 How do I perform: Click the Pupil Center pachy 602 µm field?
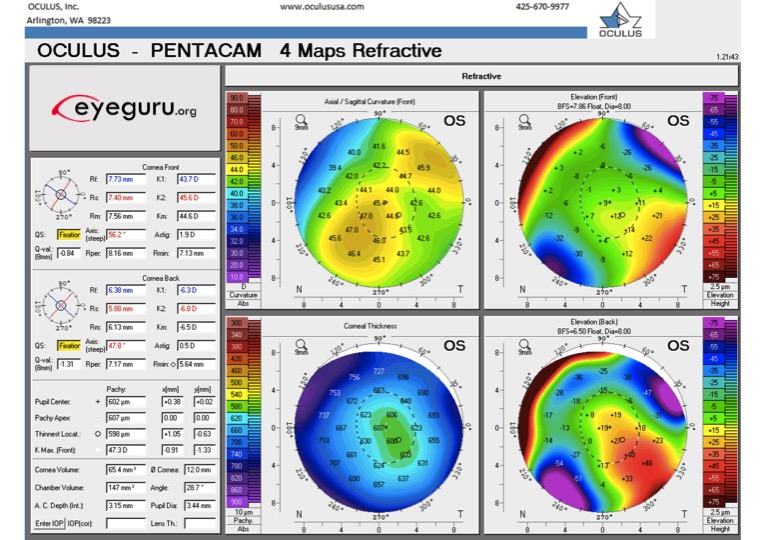pos(126,402)
